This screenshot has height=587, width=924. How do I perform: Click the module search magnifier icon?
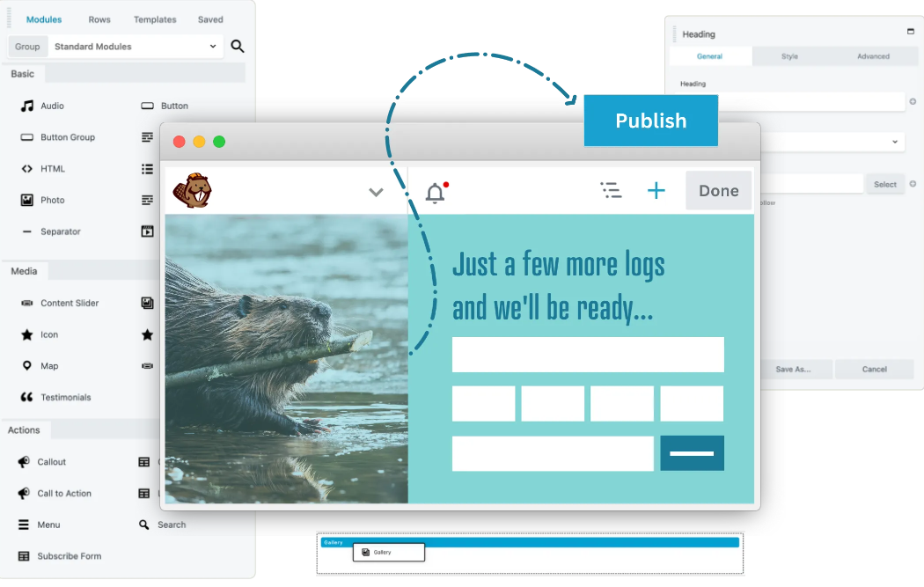[x=238, y=46]
